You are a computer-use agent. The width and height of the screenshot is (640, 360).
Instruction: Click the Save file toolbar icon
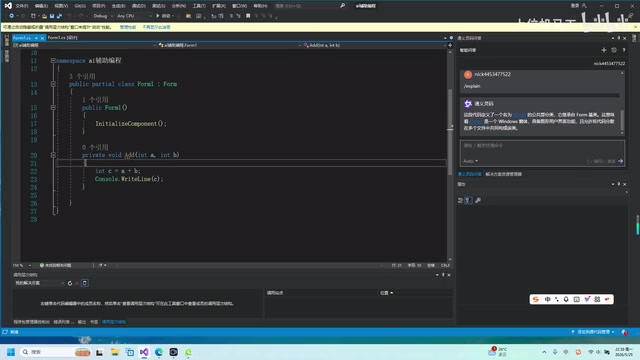[52, 16]
